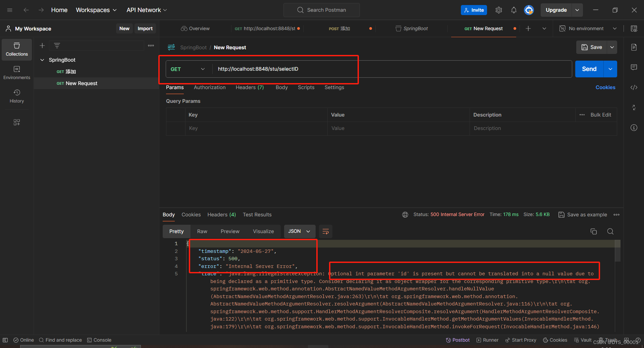The height and width of the screenshot is (348, 644).
Task: Collapse the SpringBoot collection
Action: tap(42, 60)
